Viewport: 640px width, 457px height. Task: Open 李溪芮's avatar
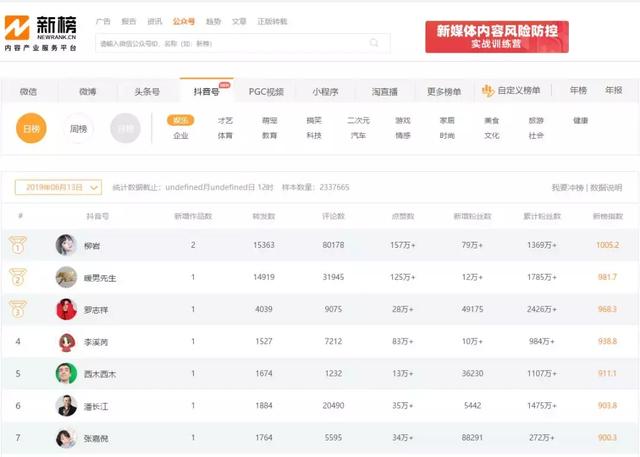[x=66, y=342]
